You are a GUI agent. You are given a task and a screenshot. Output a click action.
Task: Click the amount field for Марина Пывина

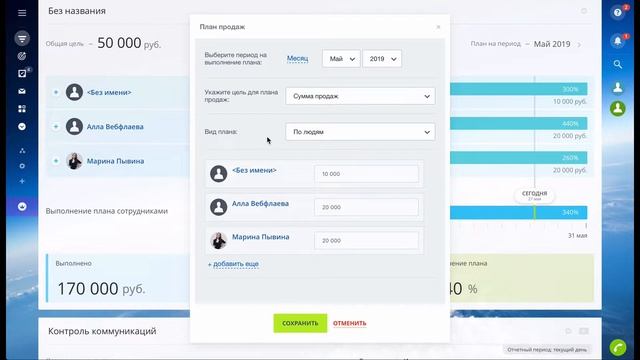coord(366,241)
